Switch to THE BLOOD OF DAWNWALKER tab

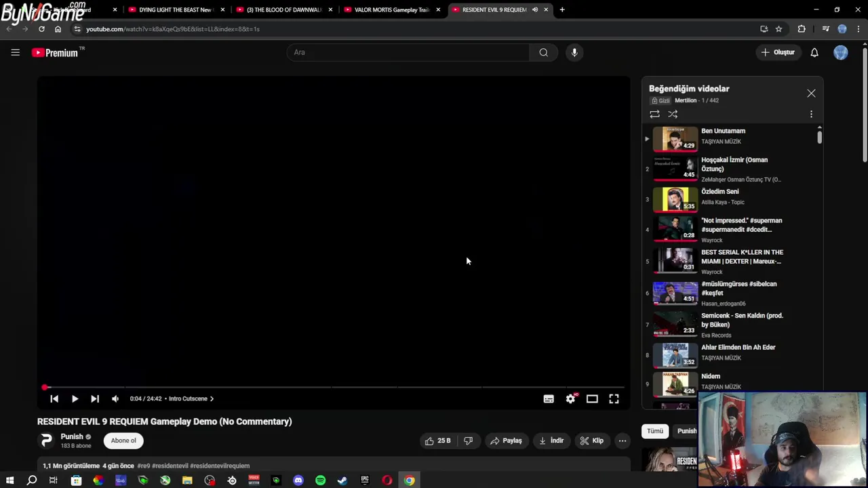point(283,9)
